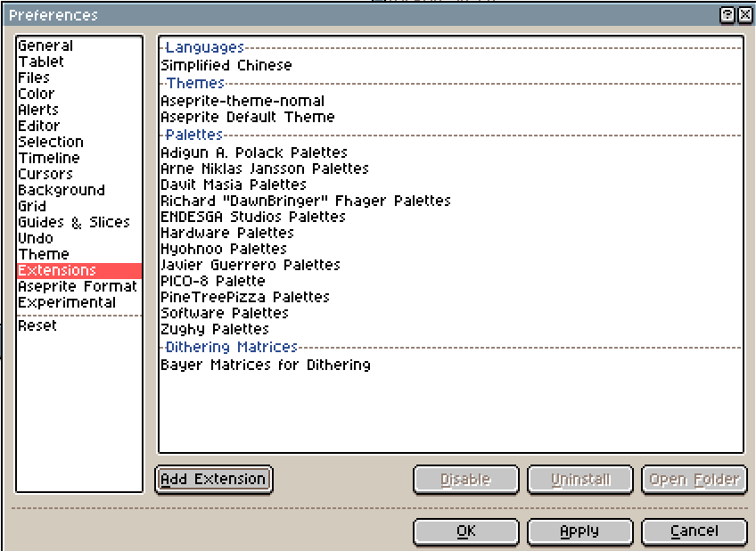This screenshot has width=756, height=551.
Task: Open Undo preferences
Action: [x=79, y=238]
